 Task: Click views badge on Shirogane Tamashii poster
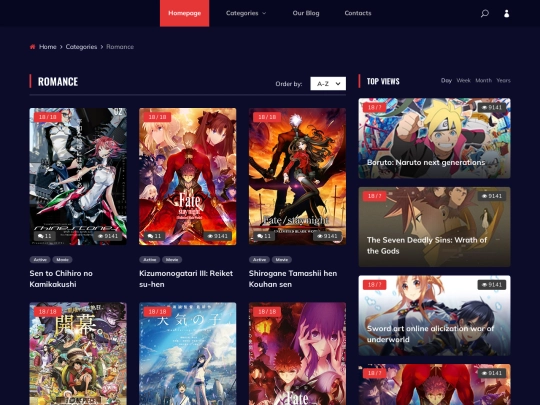coord(327,236)
